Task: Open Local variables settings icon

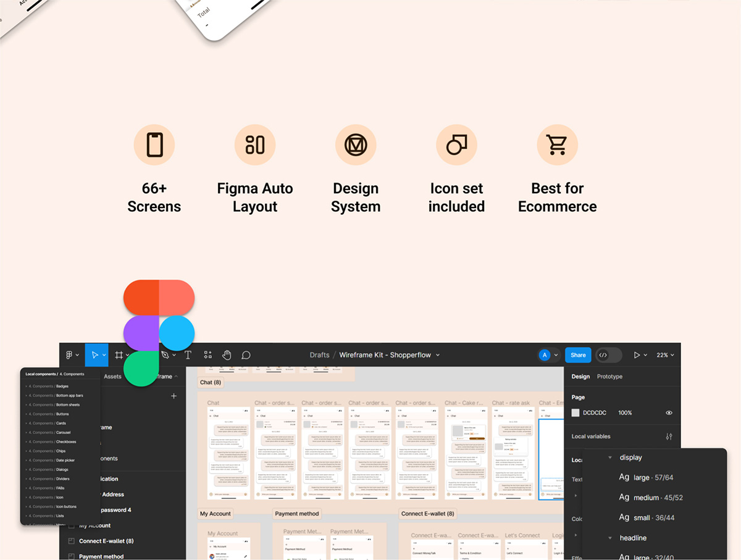Action: [x=669, y=437]
